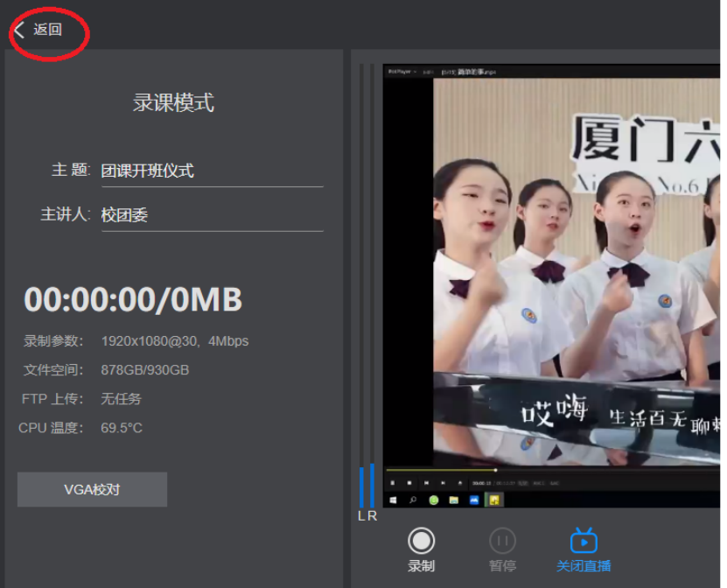The image size is (727, 588).
Task: Skip to previous track in PotPlayer
Action: 426,482
